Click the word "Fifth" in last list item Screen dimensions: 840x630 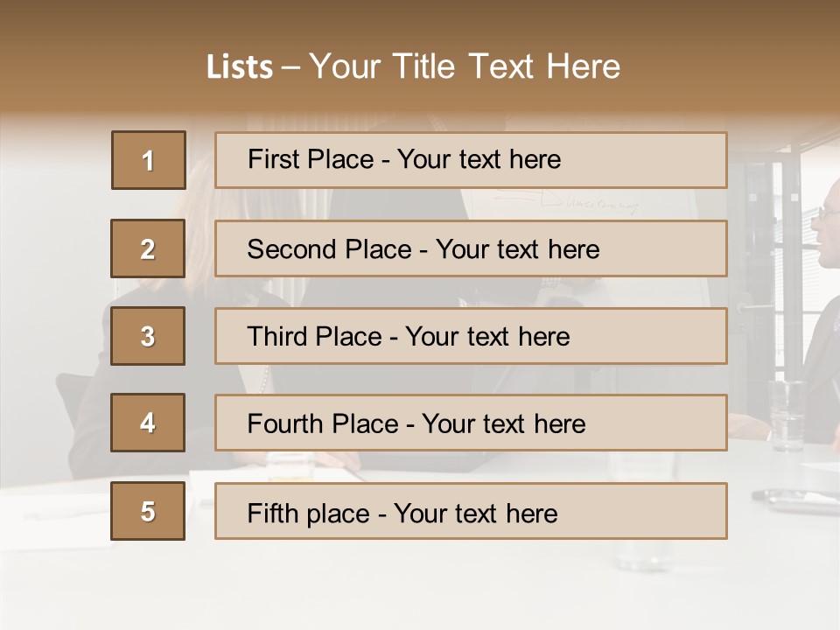[x=273, y=513]
